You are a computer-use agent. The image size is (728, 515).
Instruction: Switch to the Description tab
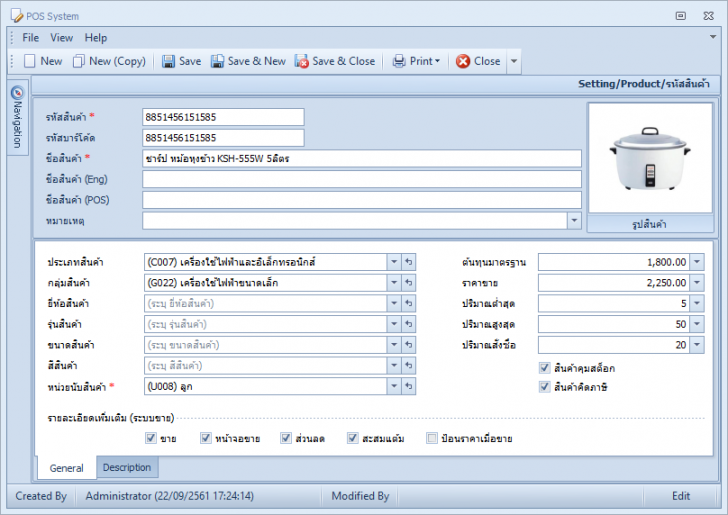[x=127, y=467]
